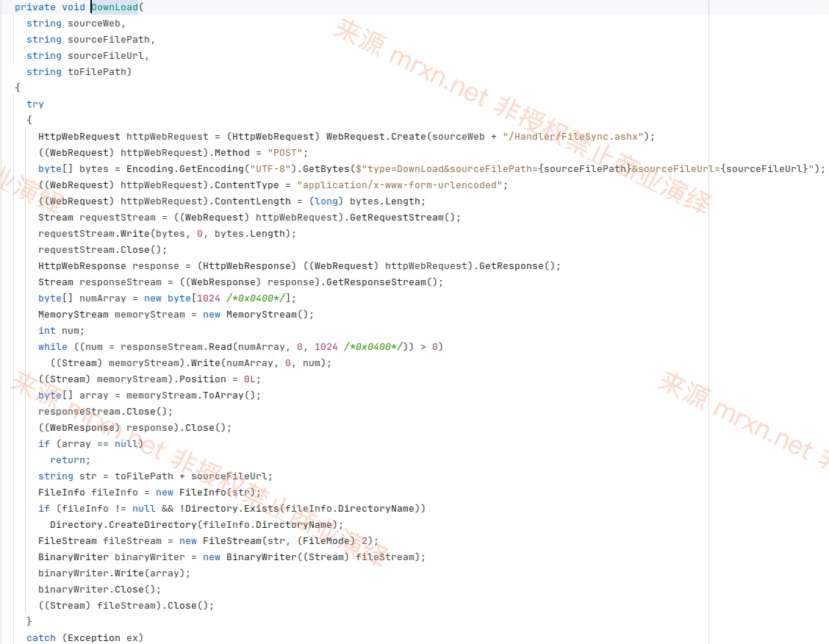Screen dimensions: 829x644
Task: Click the catch keyword
Action: 40,637
